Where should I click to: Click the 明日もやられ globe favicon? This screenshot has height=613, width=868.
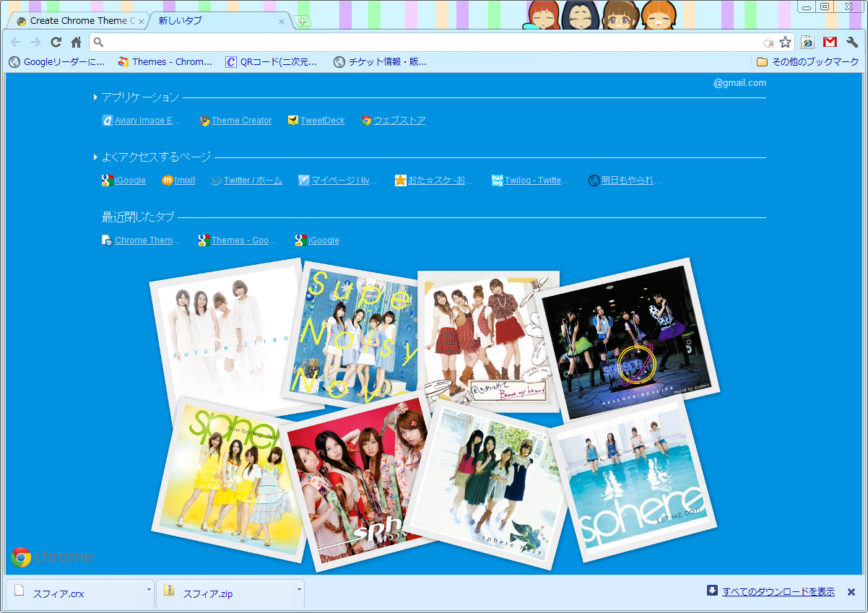594,181
